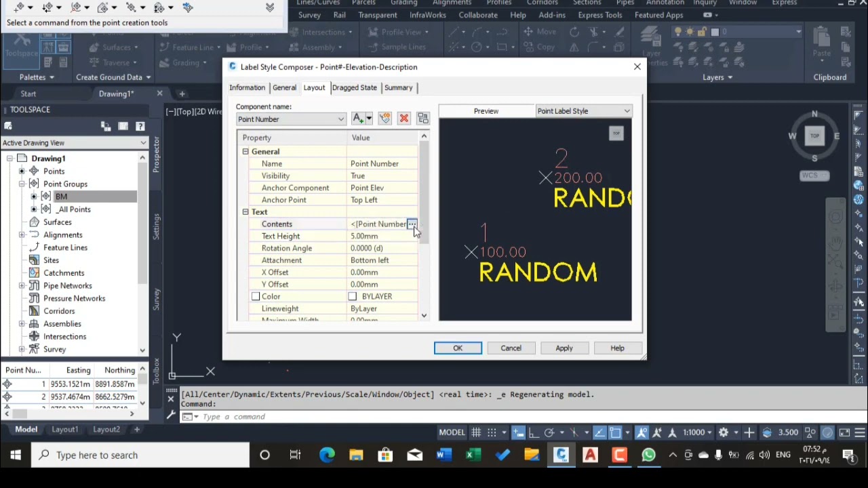Select the _All Points point group
The height and width of the screenshot is (488, 868).
(73, 209)
